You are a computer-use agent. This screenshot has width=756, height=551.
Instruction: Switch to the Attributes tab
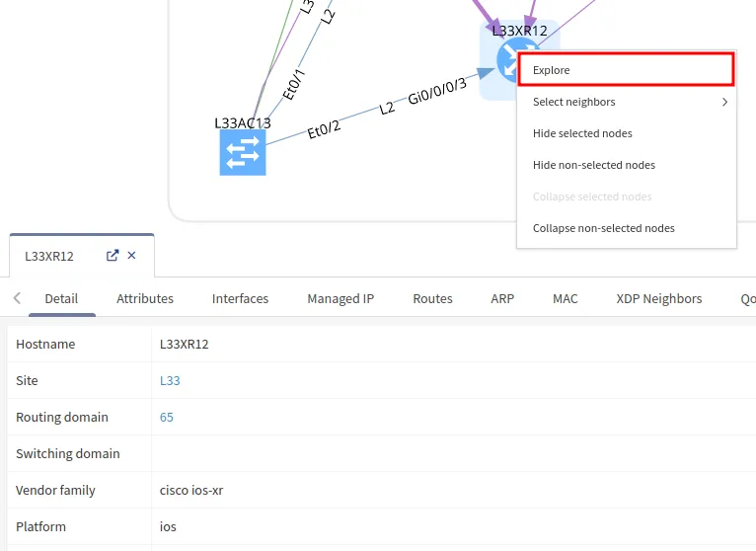pyautogui.click(x=145, y=298)
